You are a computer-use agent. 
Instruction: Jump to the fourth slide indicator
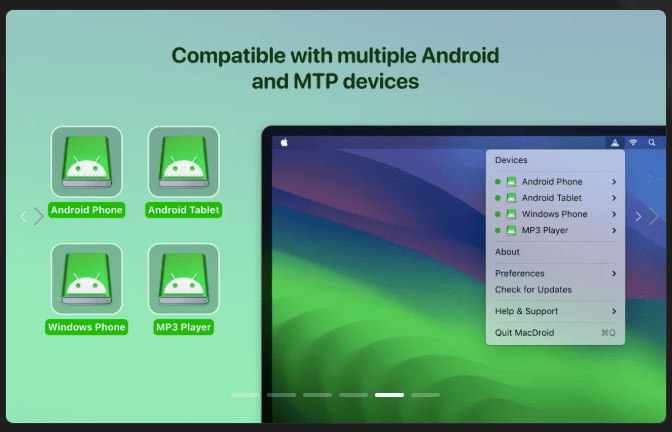353,395
